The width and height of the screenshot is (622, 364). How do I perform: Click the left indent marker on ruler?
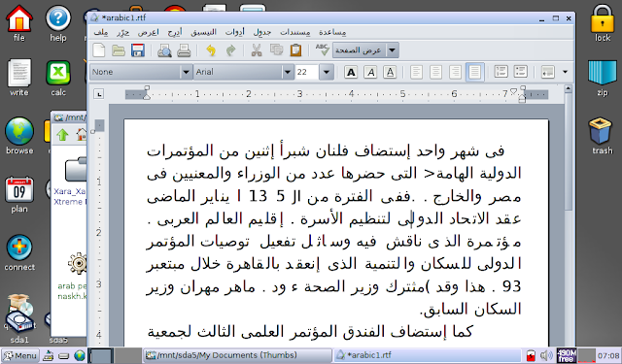pyautogui.click(x=147, y=93)
